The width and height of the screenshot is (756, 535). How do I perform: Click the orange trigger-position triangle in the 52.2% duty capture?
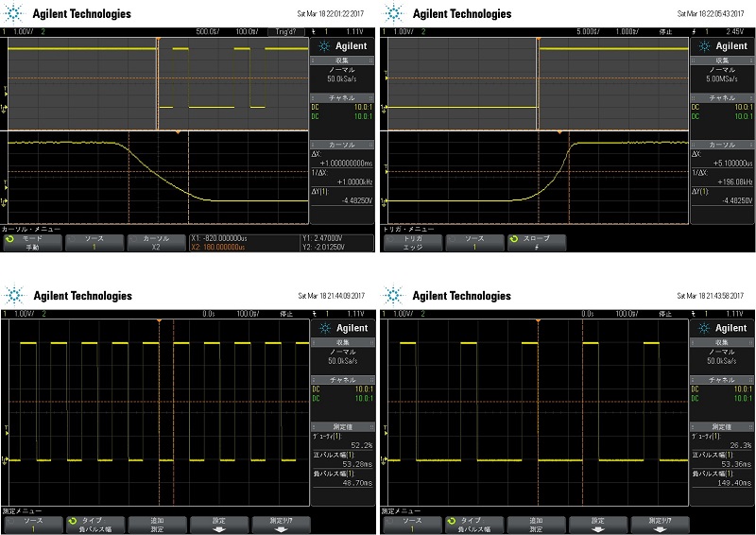coord(160,322)
